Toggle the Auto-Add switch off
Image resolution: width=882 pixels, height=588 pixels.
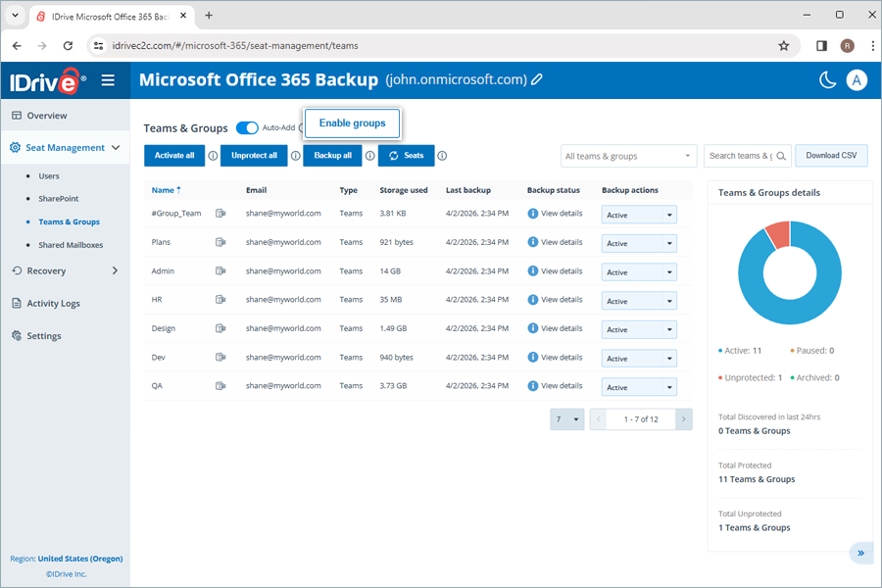pyautogui.click(x=245, y=127)
